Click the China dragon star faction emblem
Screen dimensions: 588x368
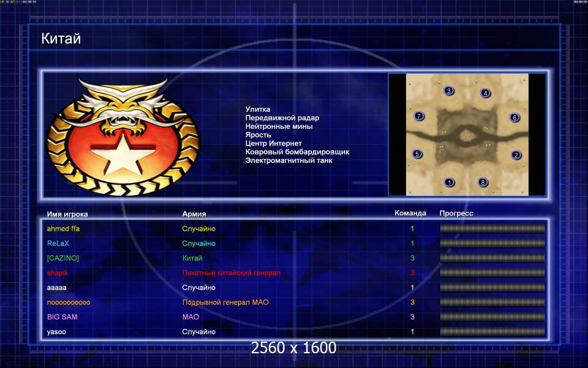tap(123, 136)
